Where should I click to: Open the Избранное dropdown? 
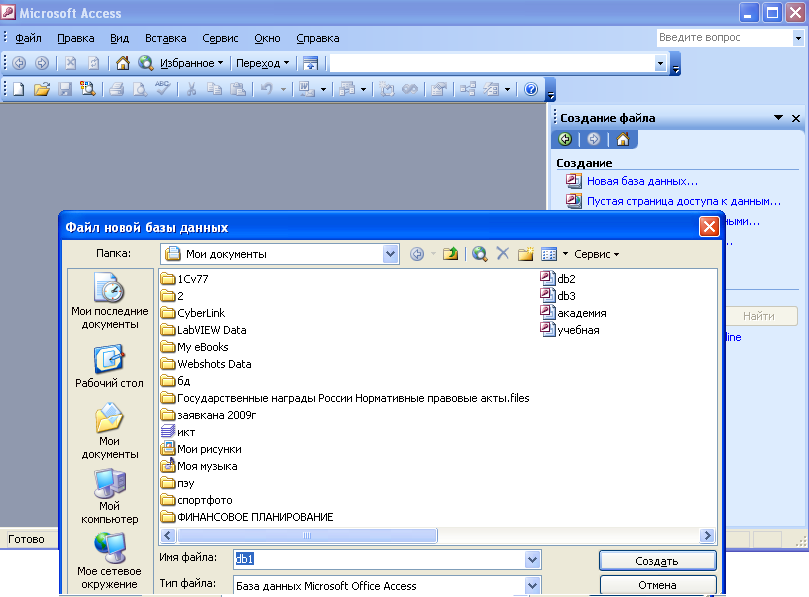pyautogui.click(x=191, y=63)
